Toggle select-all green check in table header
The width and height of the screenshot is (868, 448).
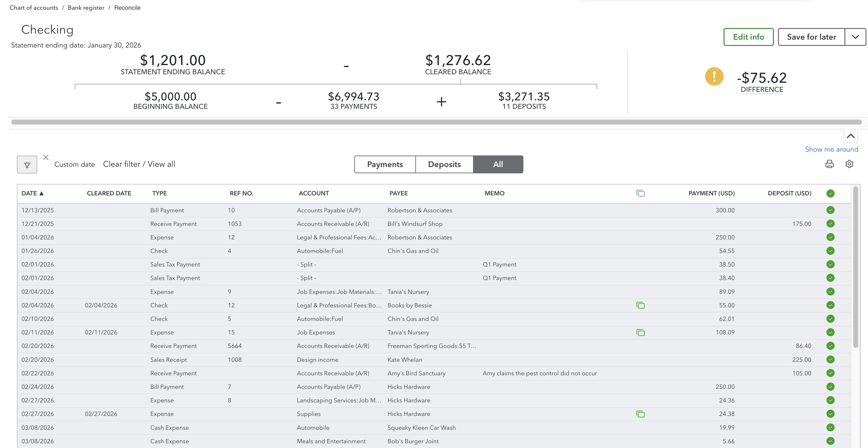point(830,193)
